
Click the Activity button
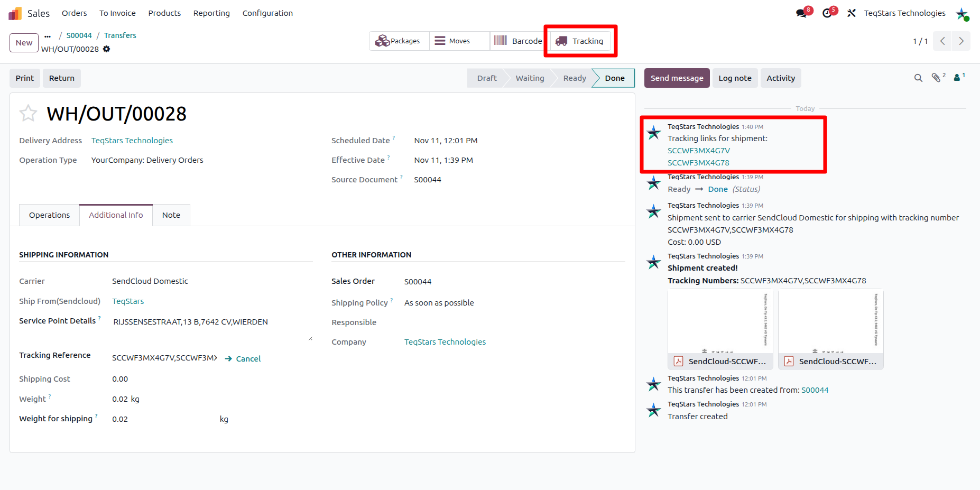click(781, 78)
